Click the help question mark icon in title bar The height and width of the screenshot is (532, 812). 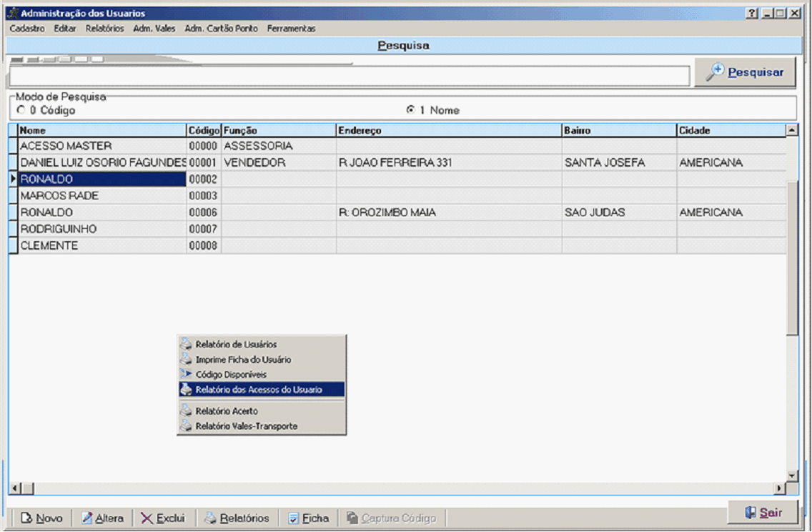tap(751, 14)
